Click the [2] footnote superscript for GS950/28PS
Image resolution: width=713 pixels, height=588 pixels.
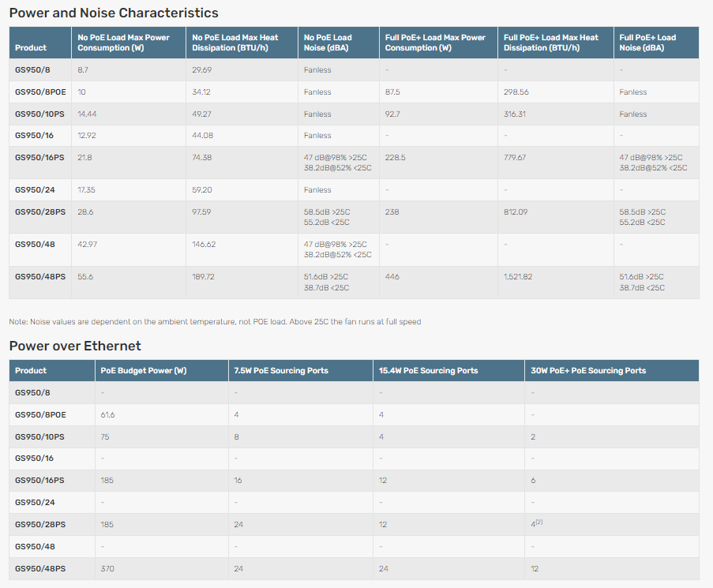[x=539, y=522]
